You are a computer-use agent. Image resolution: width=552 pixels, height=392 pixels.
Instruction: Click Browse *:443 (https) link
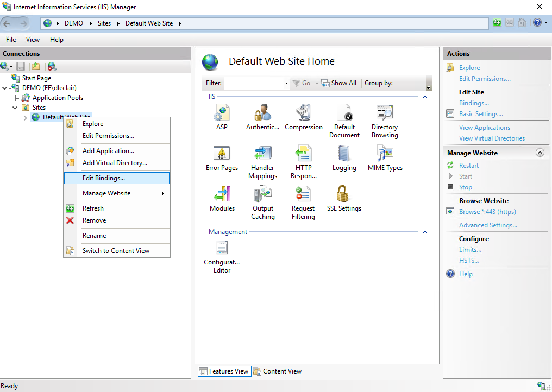(x=487, y=212)
